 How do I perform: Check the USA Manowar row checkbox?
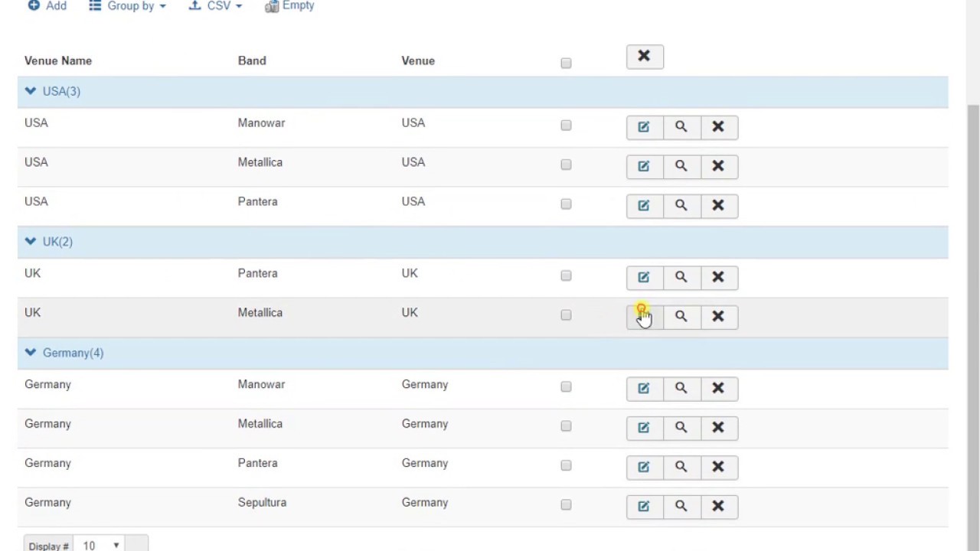(566, 126)
